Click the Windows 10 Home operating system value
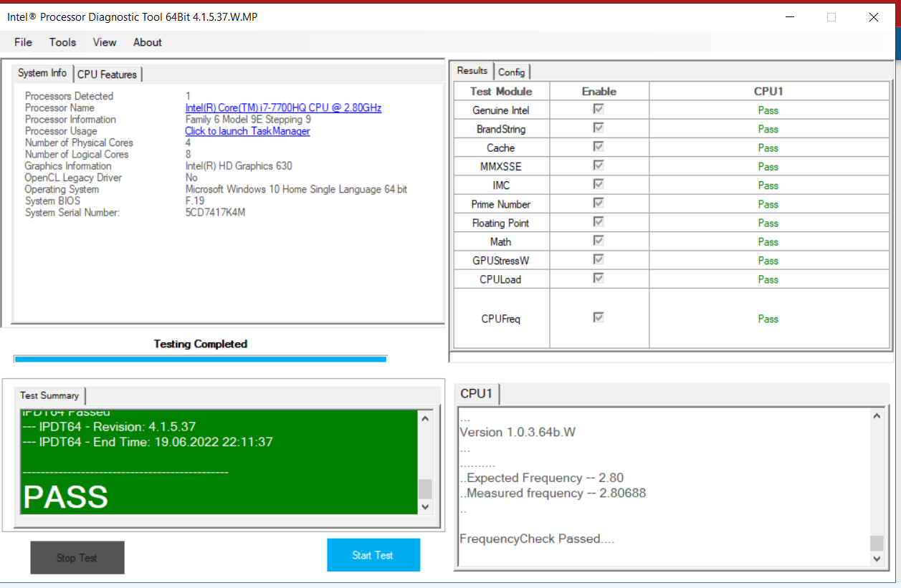The width and height of the screenshot is (901, 588). (x=296, y=190)
